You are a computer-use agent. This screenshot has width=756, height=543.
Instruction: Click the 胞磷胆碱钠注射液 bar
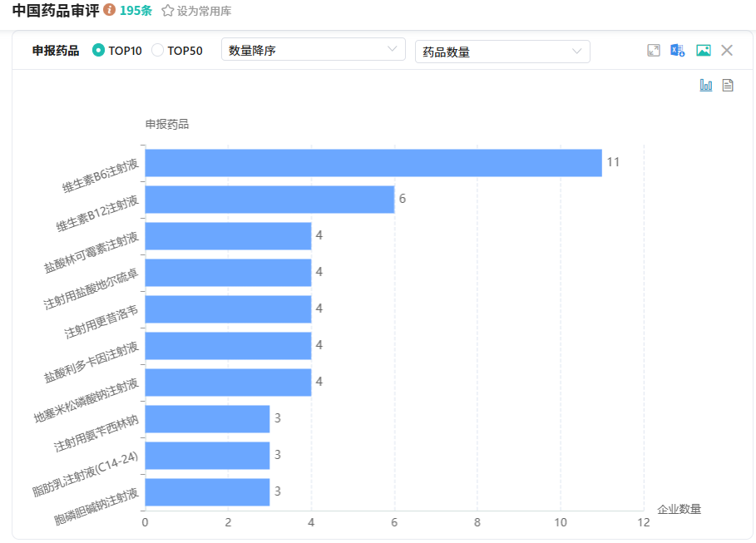click(207, 491)
